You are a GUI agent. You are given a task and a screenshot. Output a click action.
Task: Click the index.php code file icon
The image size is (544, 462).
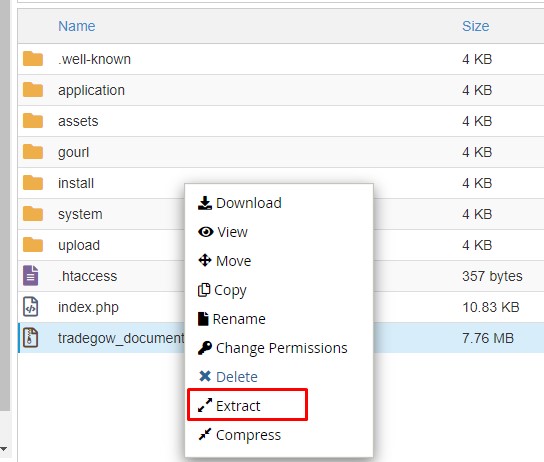31,307
